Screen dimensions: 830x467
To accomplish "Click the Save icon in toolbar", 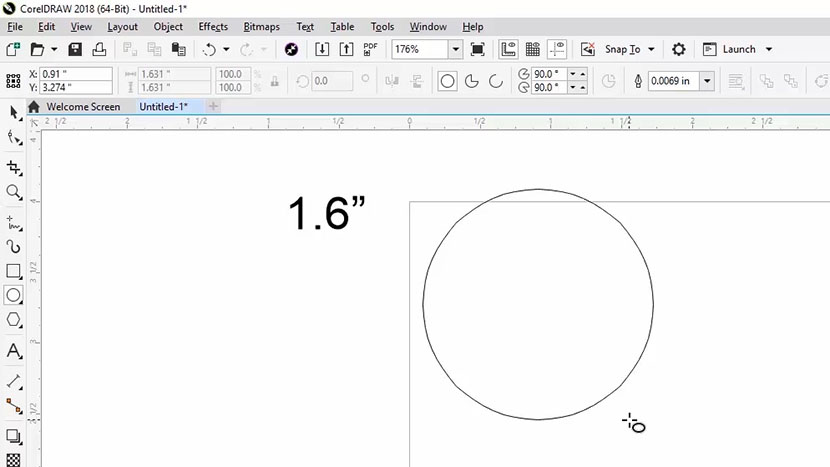I will [x=75, y=49].
